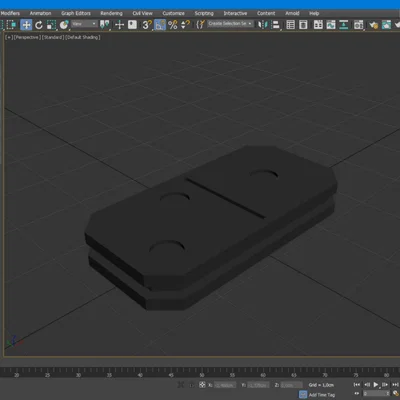Screen dimensions: 400x400
Task: Toggle the Angle Snap button
Action: point(160,25)
